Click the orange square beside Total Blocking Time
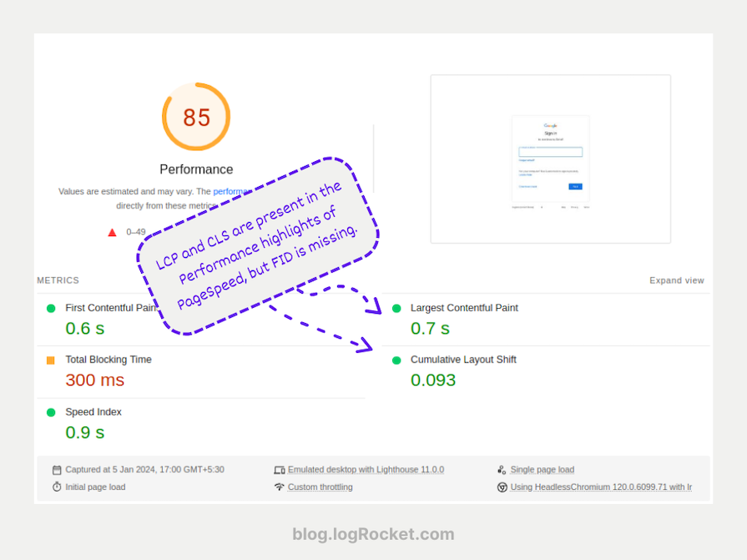The height and width of the screenshot is (560, 747). (x=52, y=360)
